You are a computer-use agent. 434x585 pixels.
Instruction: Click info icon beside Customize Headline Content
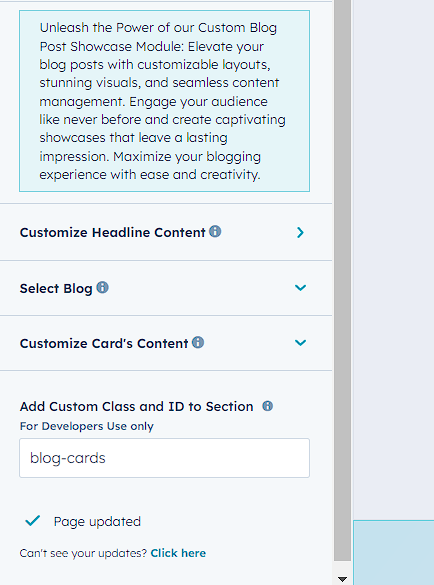click(215, 231)
